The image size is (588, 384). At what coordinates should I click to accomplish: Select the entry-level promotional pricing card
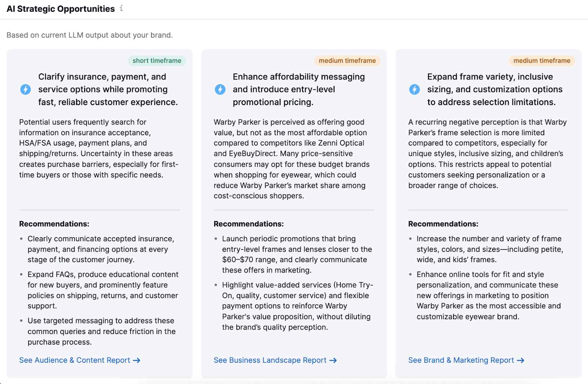click(x=294, y=213)
